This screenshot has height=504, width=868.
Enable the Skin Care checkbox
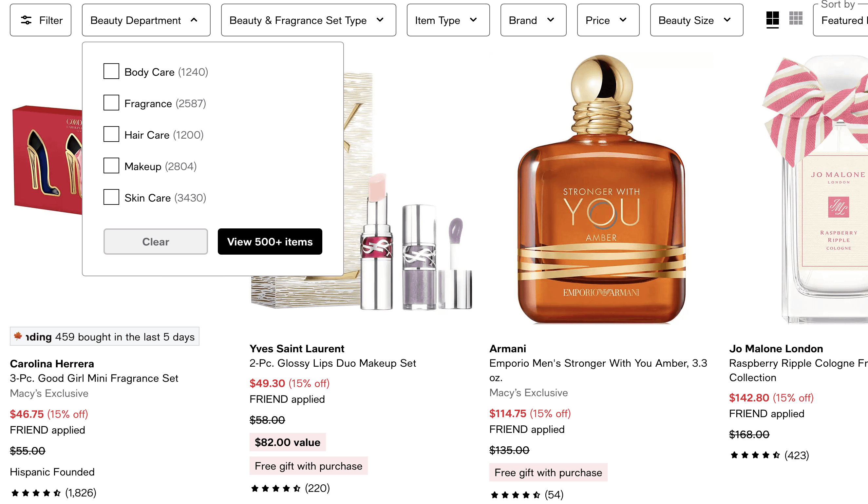[111, 197]
